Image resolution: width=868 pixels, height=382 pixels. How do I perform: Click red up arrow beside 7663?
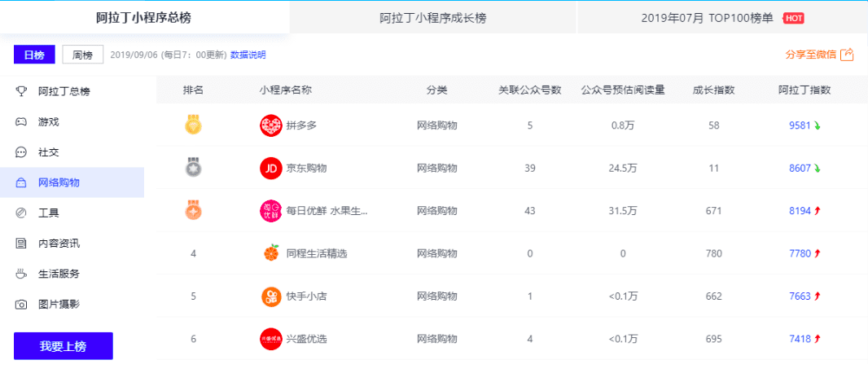[x=817, y=296]
